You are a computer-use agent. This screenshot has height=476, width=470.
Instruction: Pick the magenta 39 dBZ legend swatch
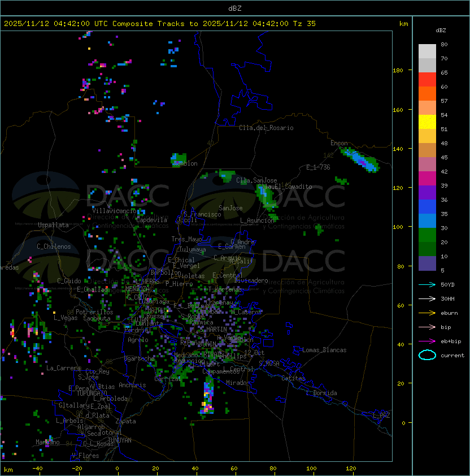[427, 179]
